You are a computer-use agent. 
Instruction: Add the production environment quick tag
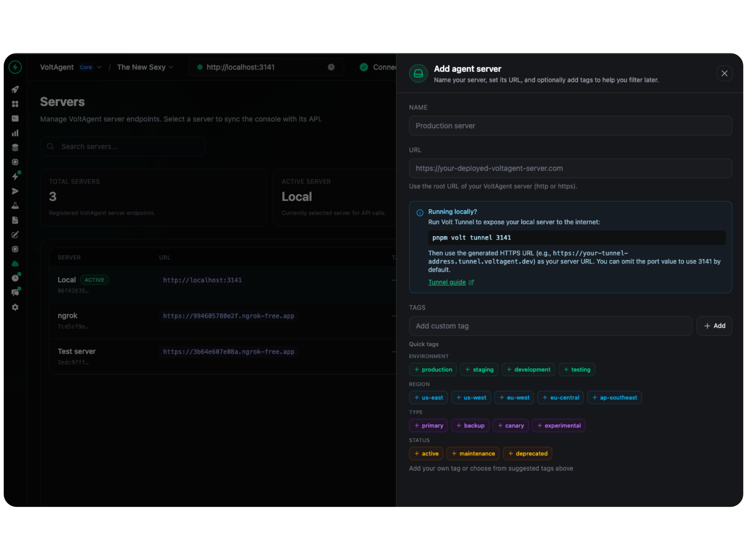pos(433,369)
